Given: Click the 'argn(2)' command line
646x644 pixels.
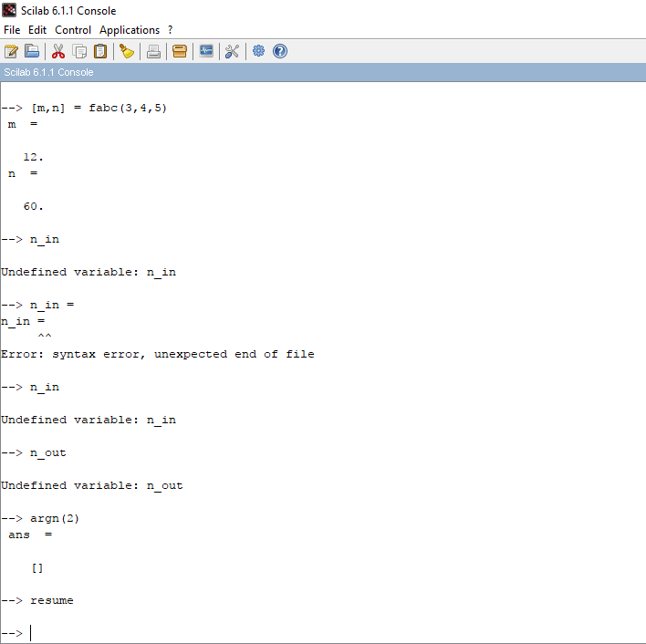Looking at the screenshot, I should (x=55, y=518).
